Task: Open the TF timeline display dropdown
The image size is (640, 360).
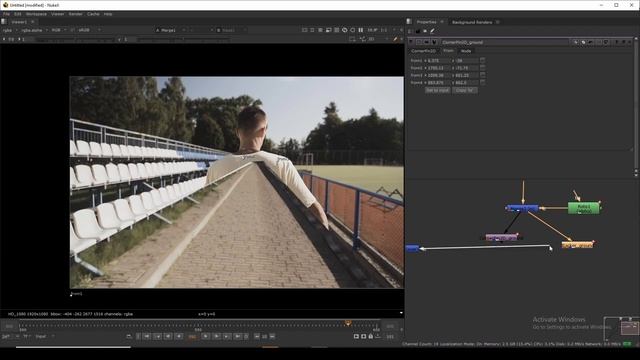Action: [x=27, y=337]
